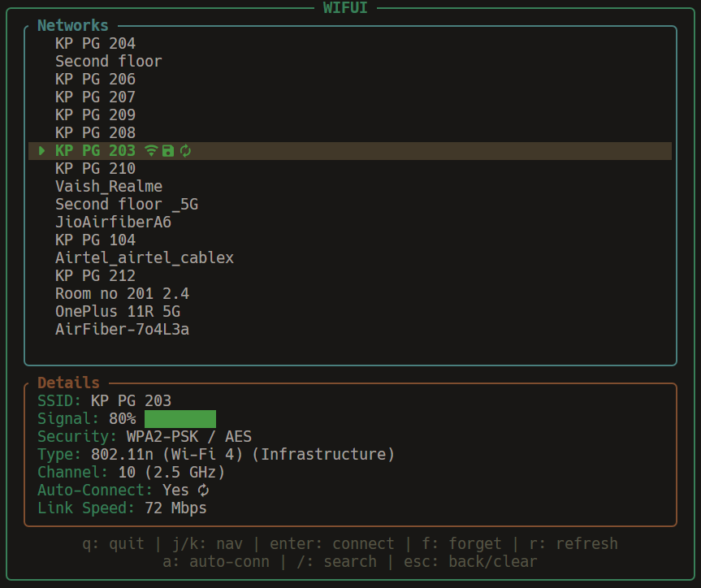Select the Second floor network
This screenshot has height=588, width=701.
click(x=108, y=62)
